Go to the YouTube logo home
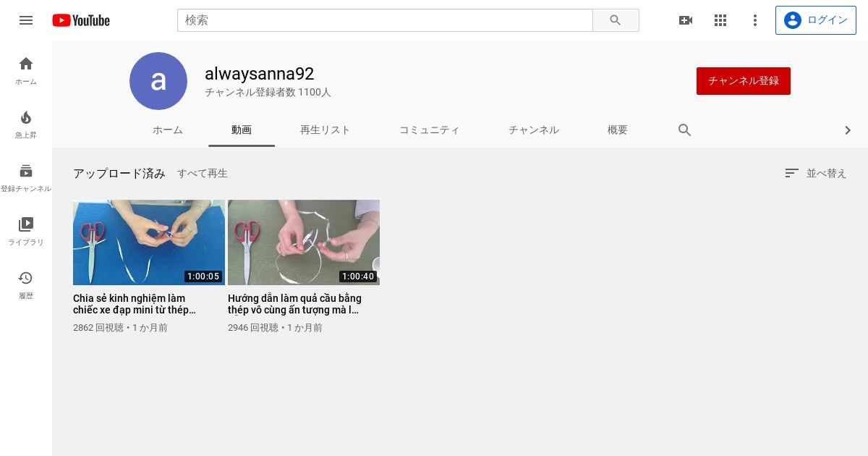Screen dimensions: 868x456 [81, 20]
